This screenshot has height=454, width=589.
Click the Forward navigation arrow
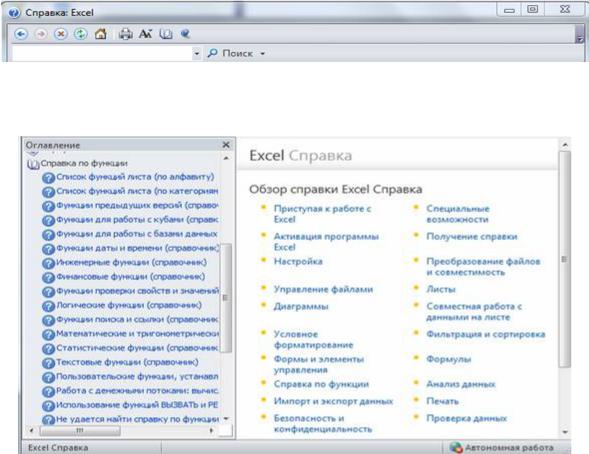pos(41,34)
